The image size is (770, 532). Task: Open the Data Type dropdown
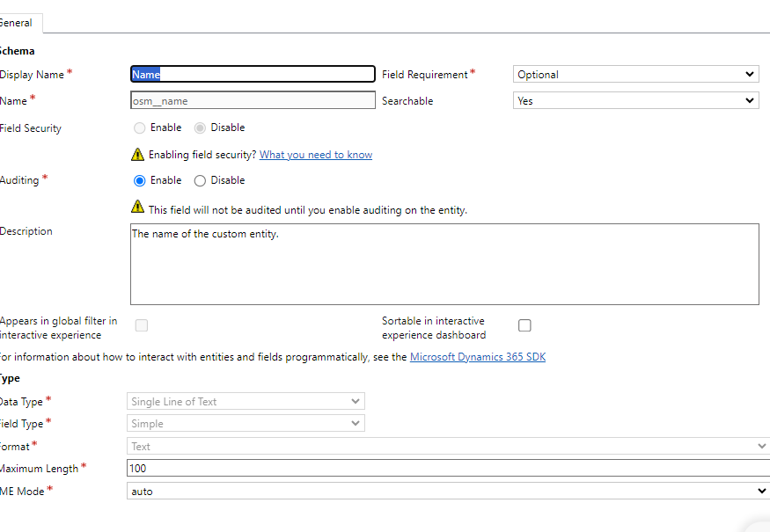point(246,402)
